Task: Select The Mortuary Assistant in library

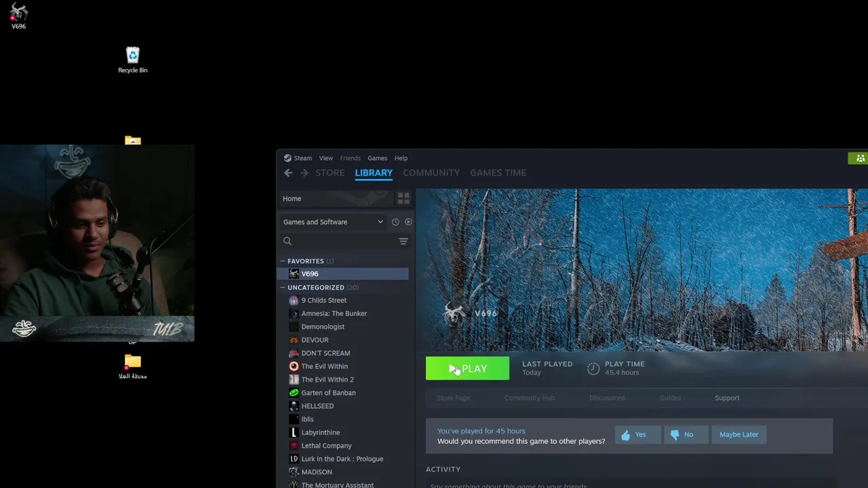Action: click(338, 485)
